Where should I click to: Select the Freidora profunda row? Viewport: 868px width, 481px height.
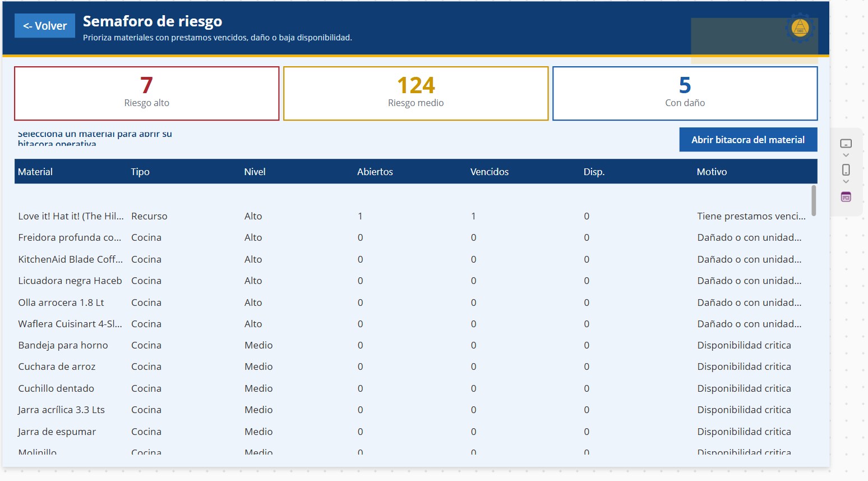(x=412, y=237)
